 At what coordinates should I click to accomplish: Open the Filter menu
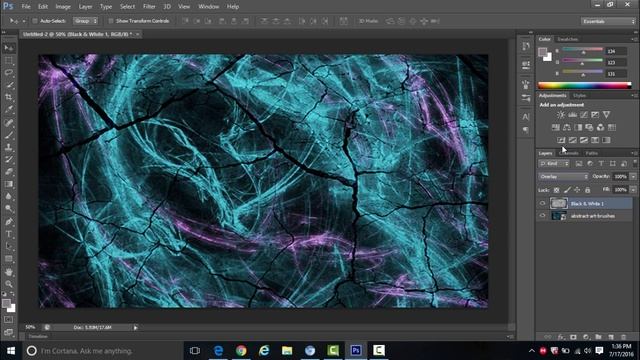[149, 7]
